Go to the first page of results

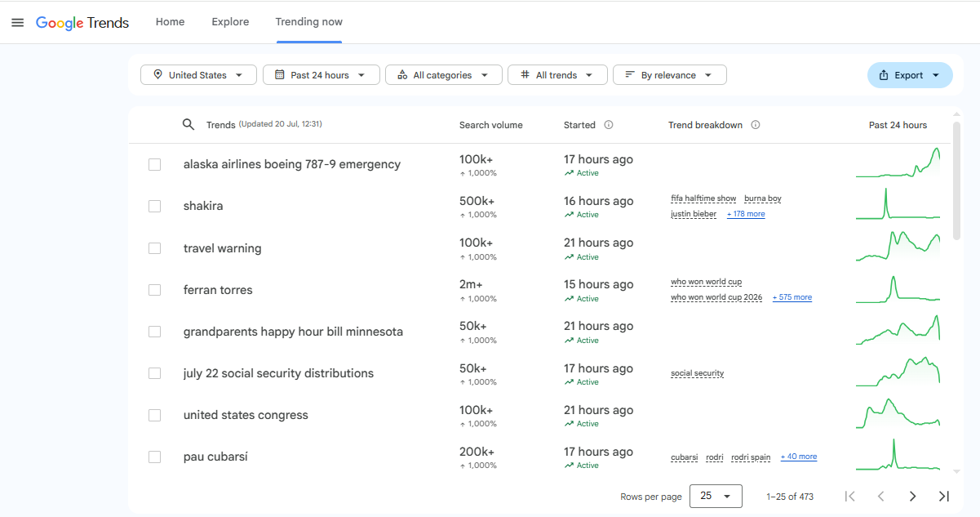click(x=849, y=496)
